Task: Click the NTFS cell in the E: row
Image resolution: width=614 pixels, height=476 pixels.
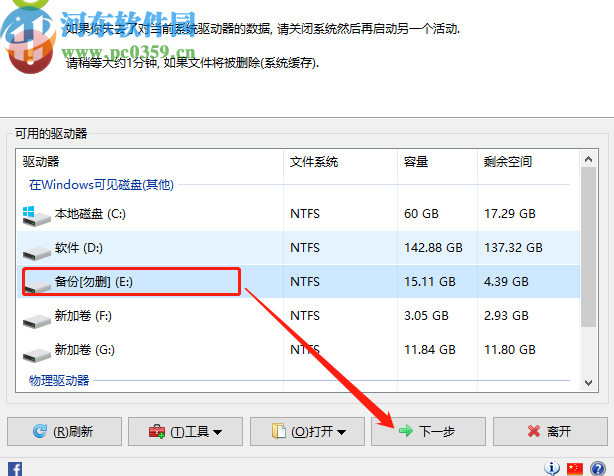Action: tap(305, 282)
